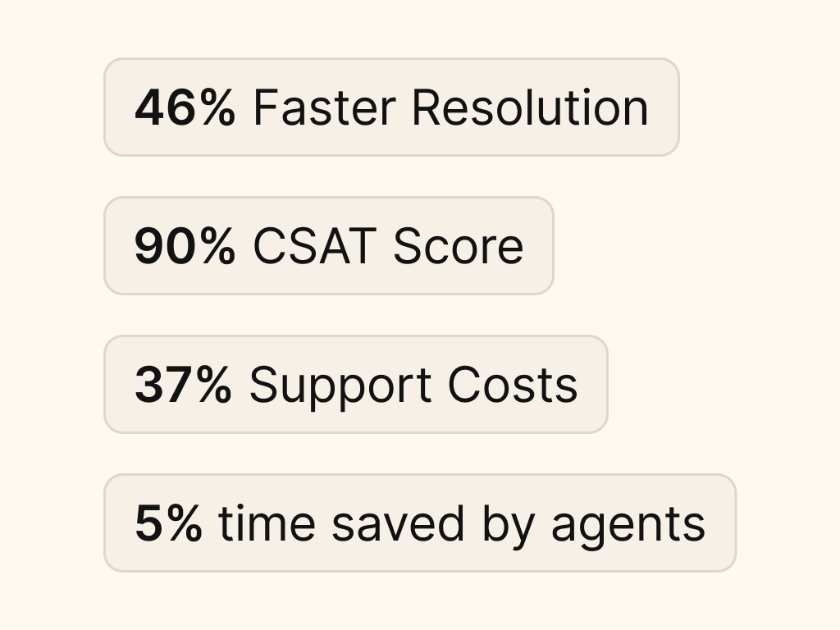Click the word by in last badge
This screenshot has width=840, height=630.
tap(508, 525)
